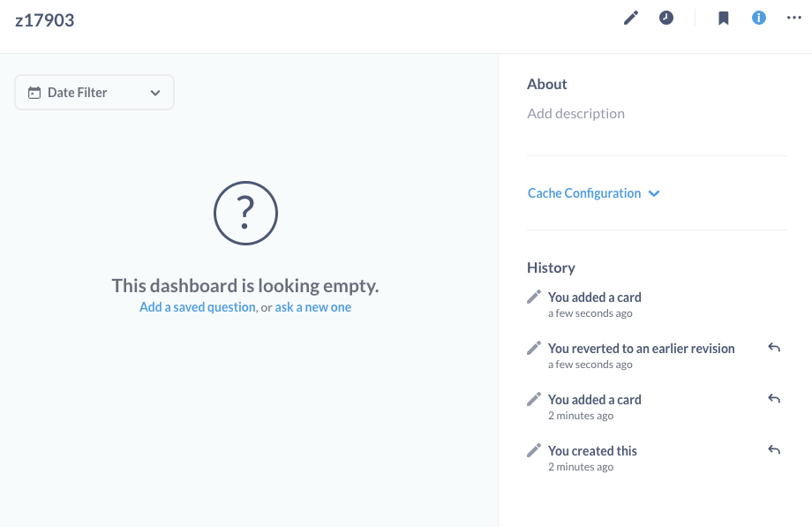
Task: Open the revision history clock icon
Action: (666, 18)
